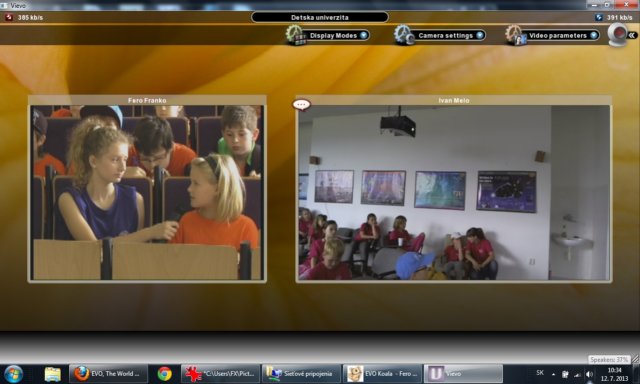Screen dimensions: 640x384
Task: Open the Sieťové pripojenia taskbar window
Action: click(x=301, y=374)
